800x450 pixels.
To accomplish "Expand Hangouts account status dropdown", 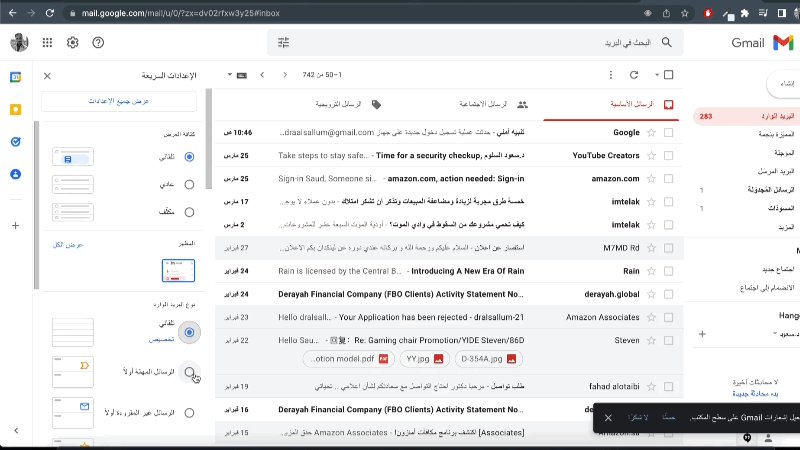I will [775, 334].
